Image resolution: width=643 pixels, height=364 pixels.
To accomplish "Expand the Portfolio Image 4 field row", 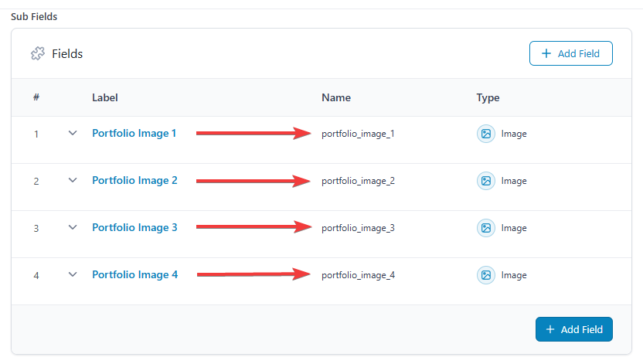I will (73, 274).
